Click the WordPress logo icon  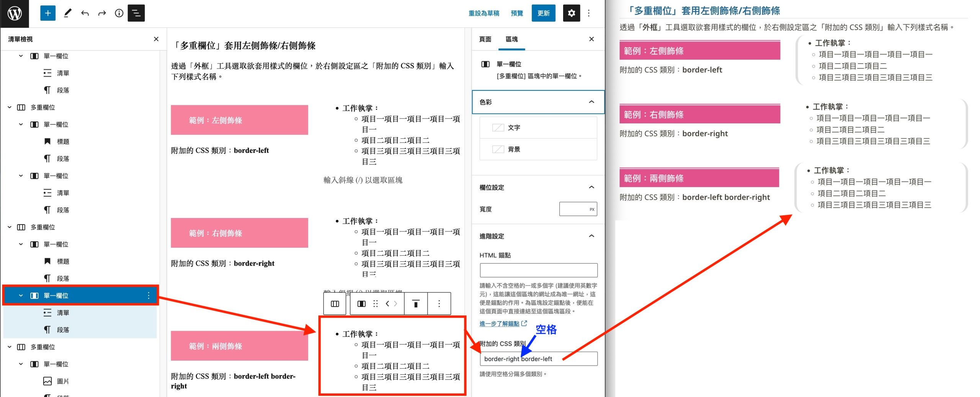click(x=15, y=13)
